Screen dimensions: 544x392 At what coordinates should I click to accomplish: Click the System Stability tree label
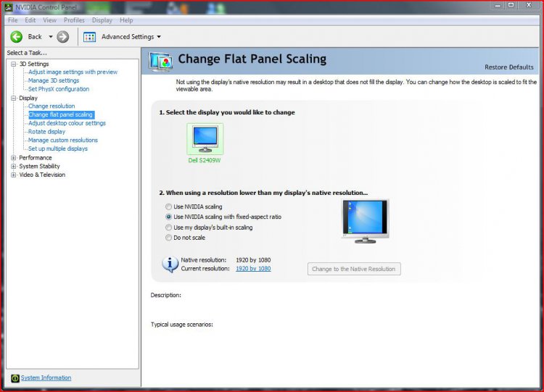pyautogui.click(x=40, y=167)
